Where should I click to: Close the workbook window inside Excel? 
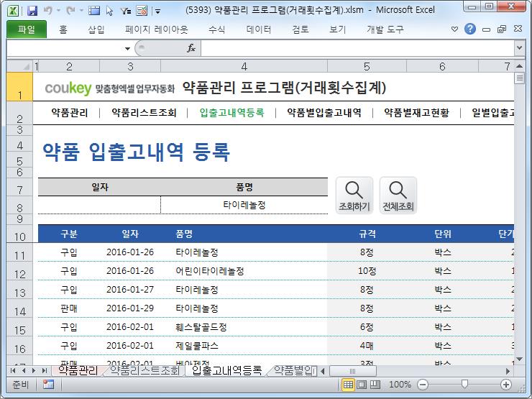pyautogui.click(x=518, y=29)
